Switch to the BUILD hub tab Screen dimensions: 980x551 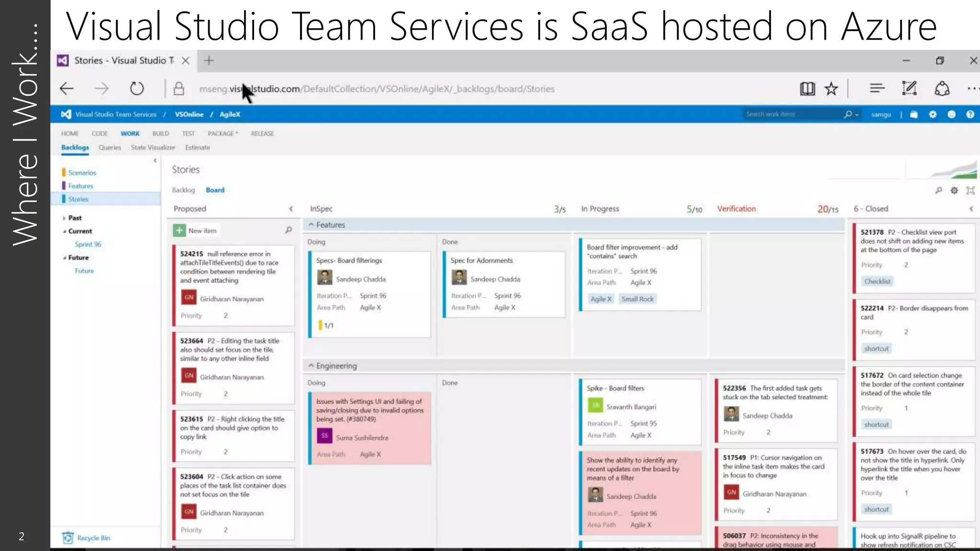pos(160,133)
